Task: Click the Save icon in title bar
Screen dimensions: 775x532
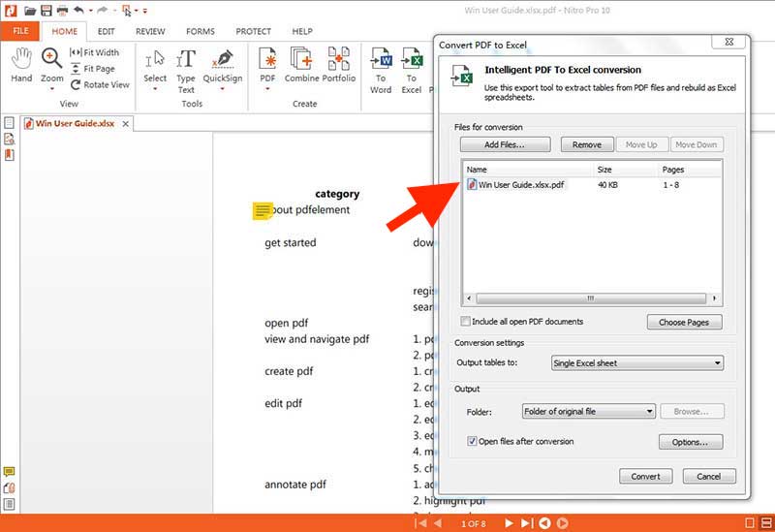Action: (46, 11)
